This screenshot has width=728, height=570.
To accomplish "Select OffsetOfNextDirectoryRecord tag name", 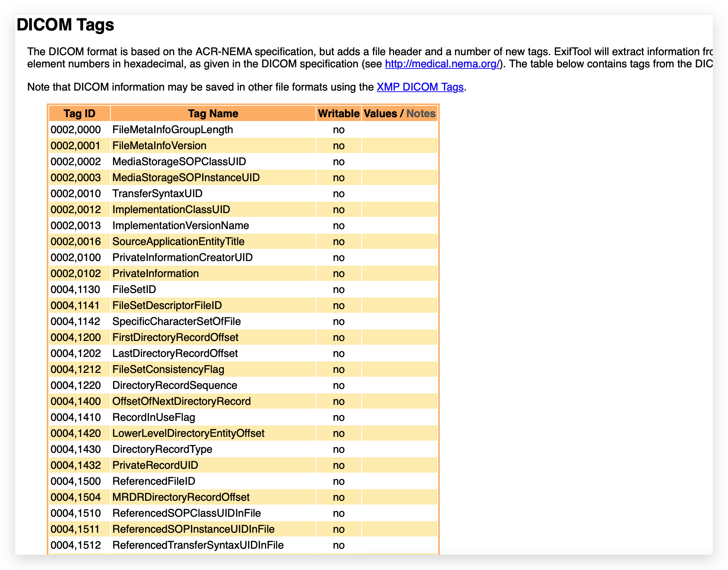I will point(182,401).
